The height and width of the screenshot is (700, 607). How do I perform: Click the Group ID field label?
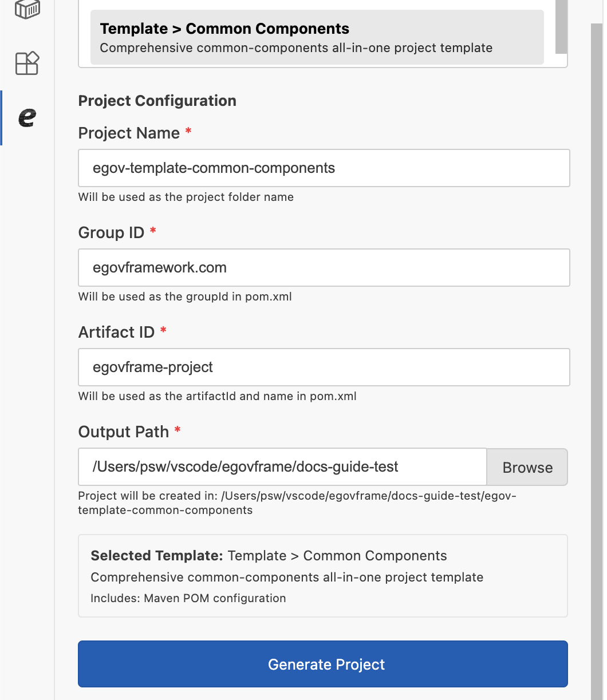click(111, 233)
